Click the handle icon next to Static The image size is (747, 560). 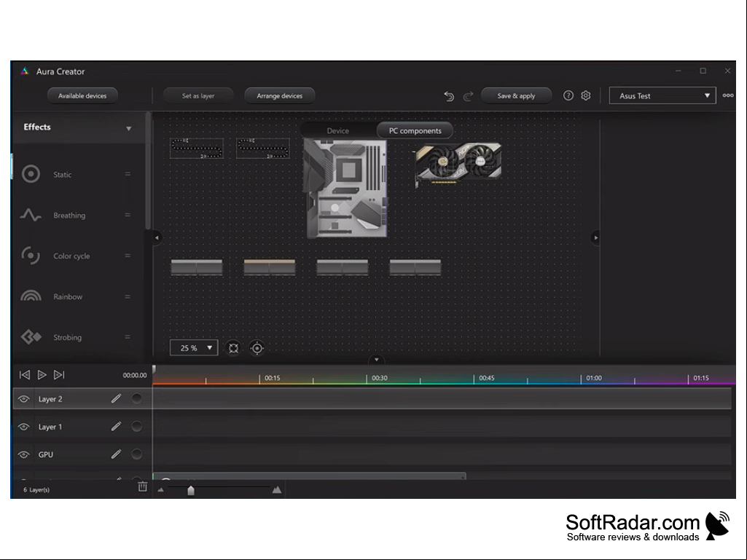tap(128, 174)
